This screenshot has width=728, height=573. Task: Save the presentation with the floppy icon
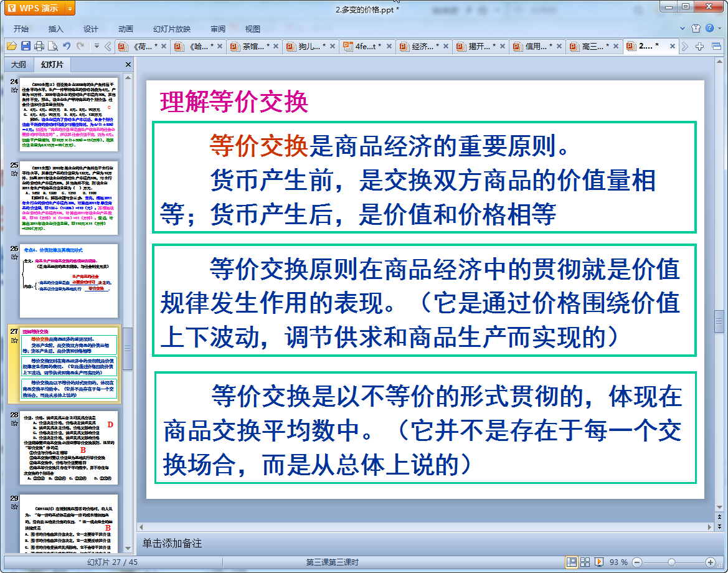point(26,46)
